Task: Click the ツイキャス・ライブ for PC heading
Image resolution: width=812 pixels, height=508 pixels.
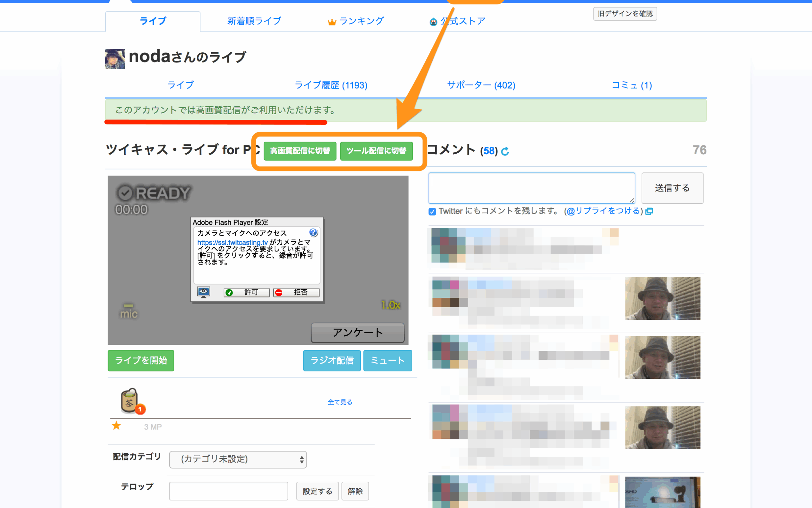Action: 183,150
